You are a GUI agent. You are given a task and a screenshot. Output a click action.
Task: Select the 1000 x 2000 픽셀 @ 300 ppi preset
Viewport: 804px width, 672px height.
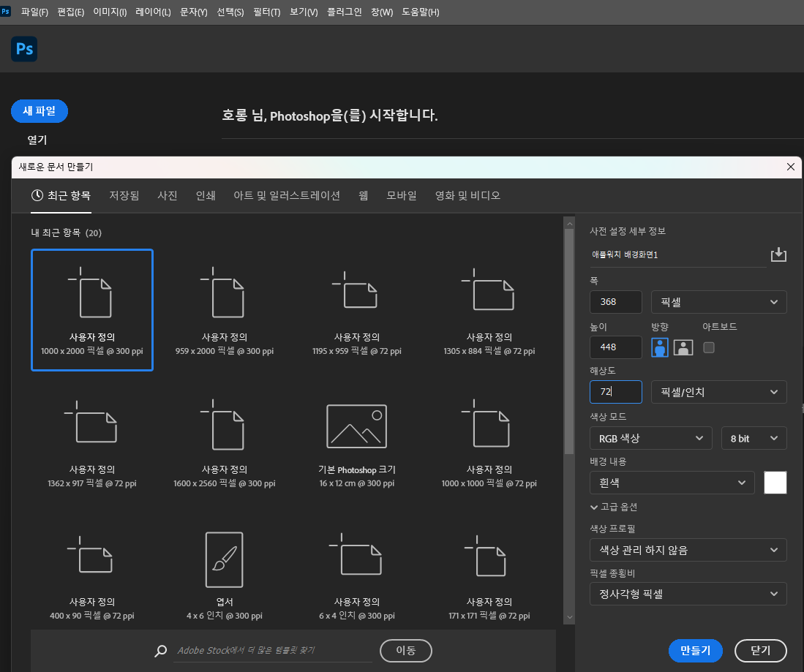[x=92, y=309]
